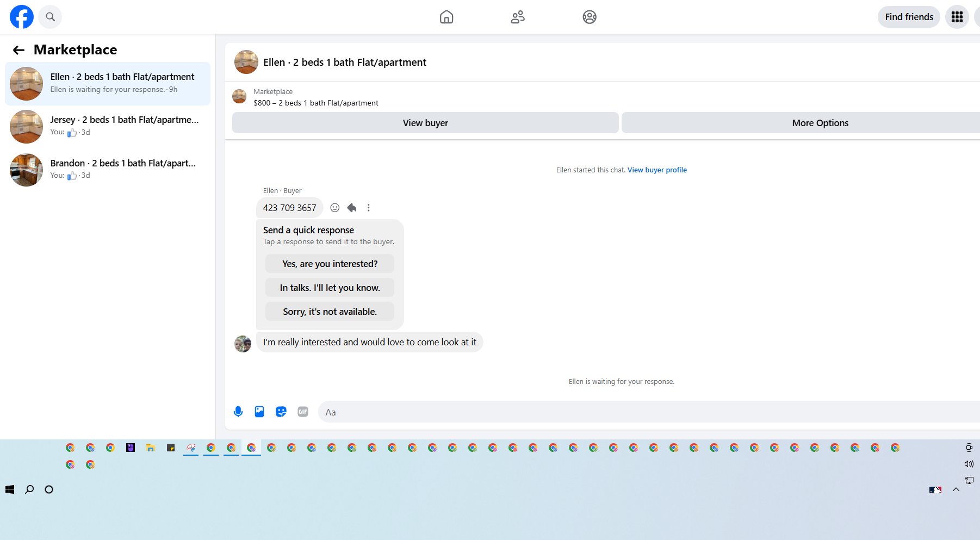980x540 pixels.
Task: Click the 'I'm really interested' message bubble
Action: coord(370,342)
